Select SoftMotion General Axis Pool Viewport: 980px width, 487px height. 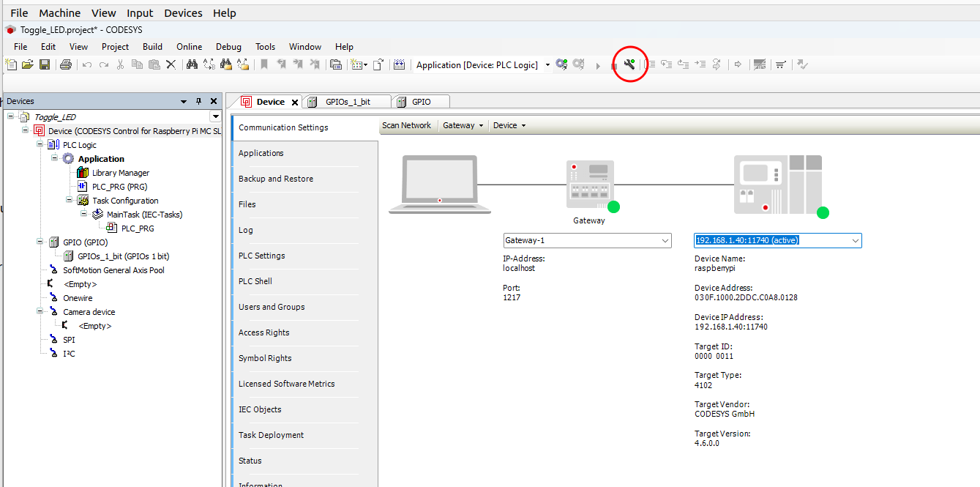(113, 270)
